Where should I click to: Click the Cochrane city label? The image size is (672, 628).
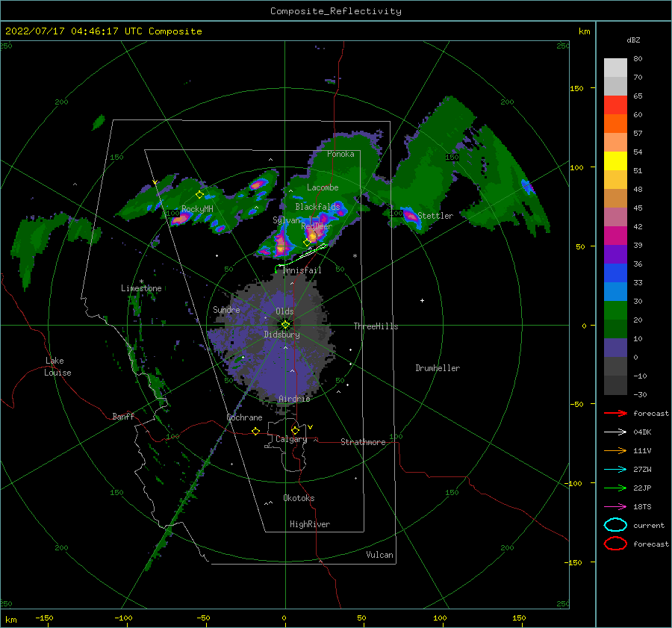click(244, 417)
